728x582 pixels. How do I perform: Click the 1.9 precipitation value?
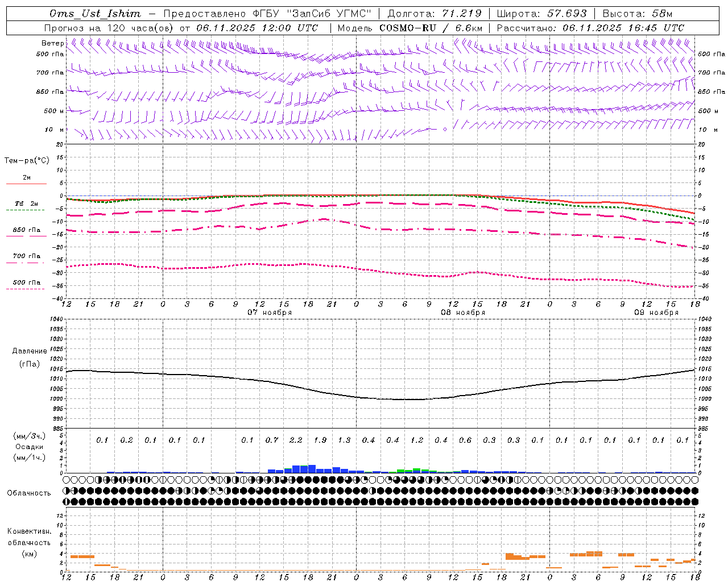pos(320,440)
